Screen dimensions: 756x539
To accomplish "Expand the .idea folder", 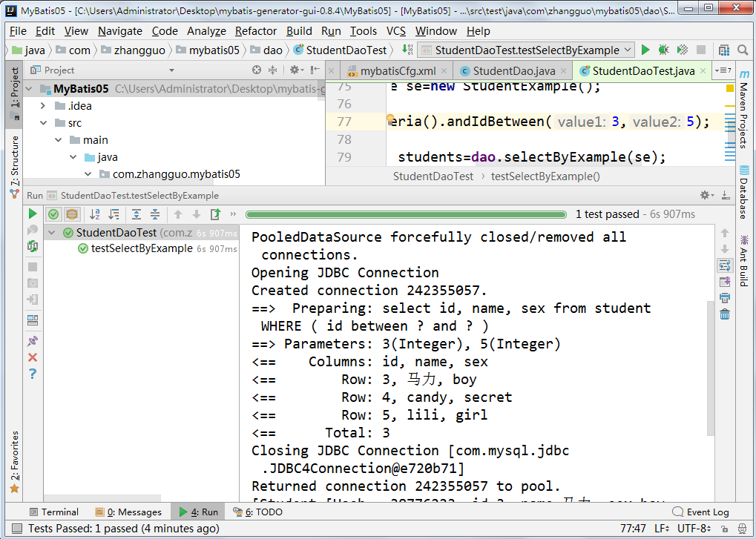I will [x=43, y=105].
